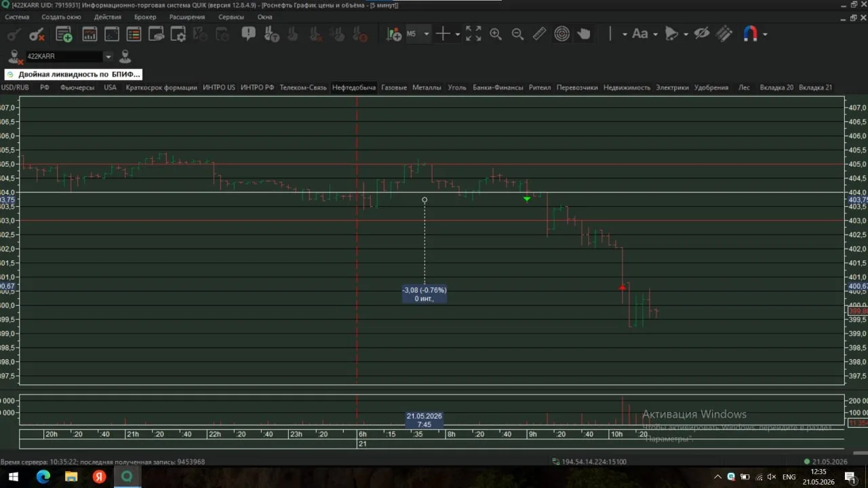
Task: Open the Система menu
Action: coord(18,17)
